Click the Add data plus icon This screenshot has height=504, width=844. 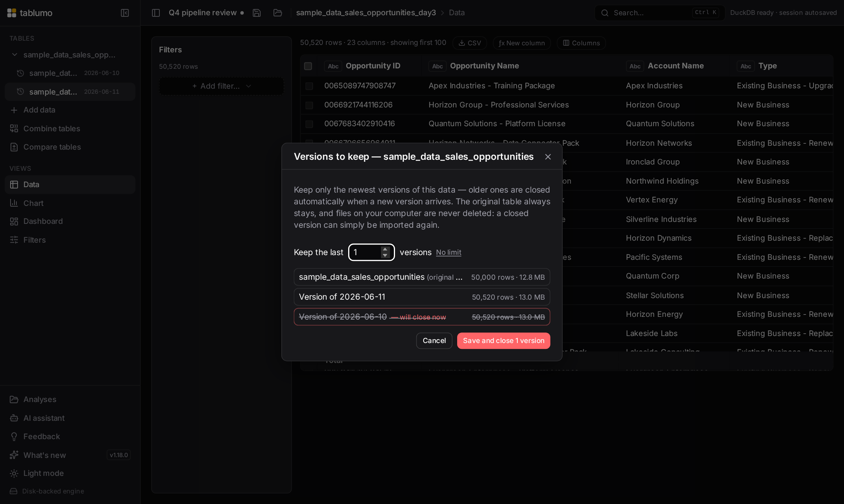[x=14, y=110]
